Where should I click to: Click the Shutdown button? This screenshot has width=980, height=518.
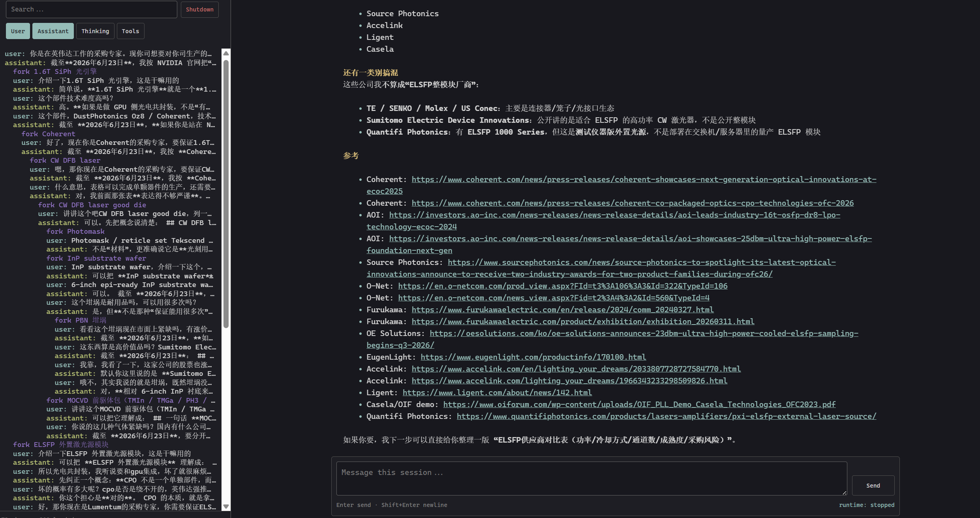[x=199, y=9]
